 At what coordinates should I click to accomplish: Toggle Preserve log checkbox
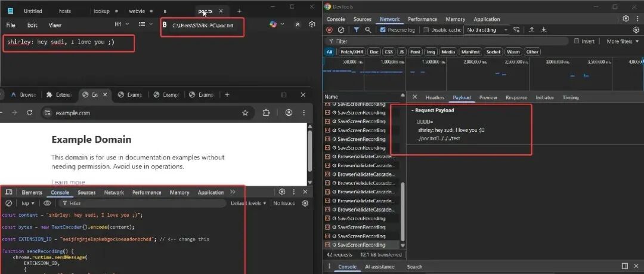[383, 30]
